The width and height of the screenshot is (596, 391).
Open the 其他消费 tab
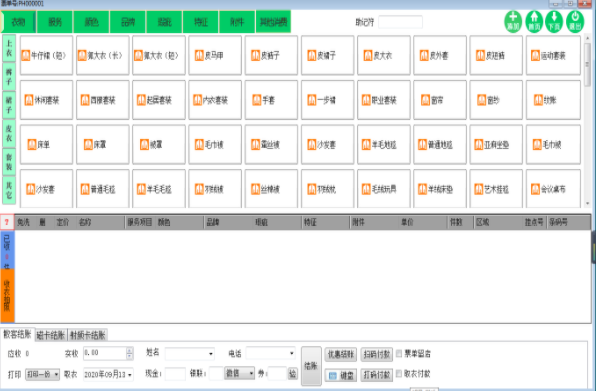click(x=273, y=22)
